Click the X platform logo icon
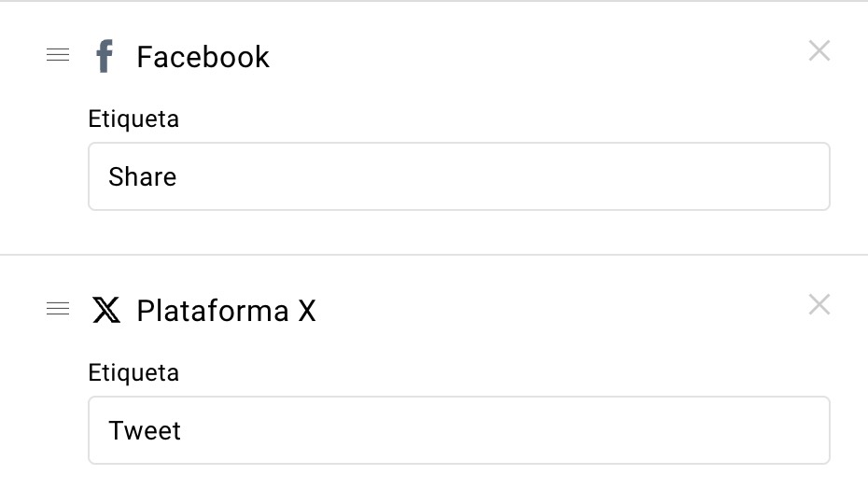This screenshot has height=489, width=868. (x=105, y=310)
